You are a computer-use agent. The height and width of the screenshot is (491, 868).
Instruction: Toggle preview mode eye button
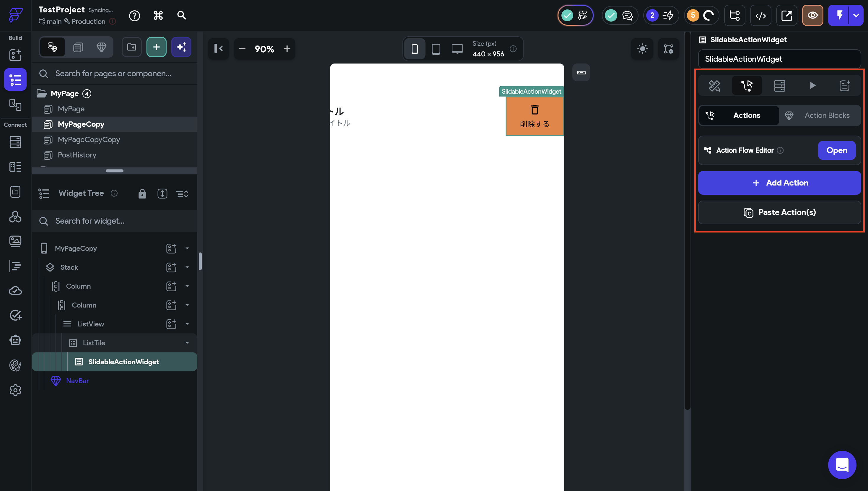click(812, 16)
